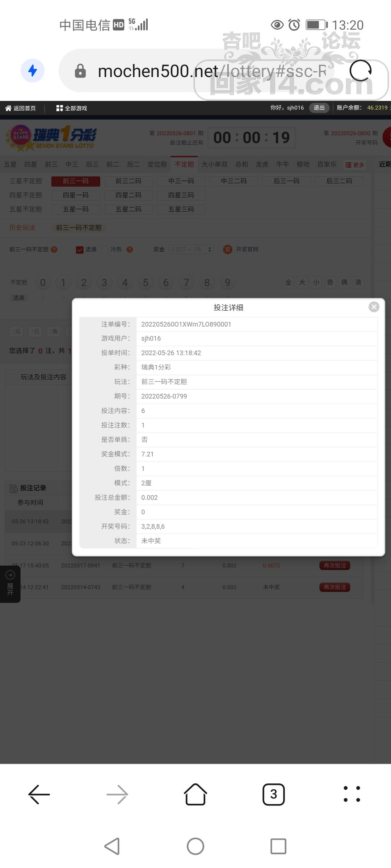Open the browser four-dot menu
The image size is (391, 868).
point(352,795)
